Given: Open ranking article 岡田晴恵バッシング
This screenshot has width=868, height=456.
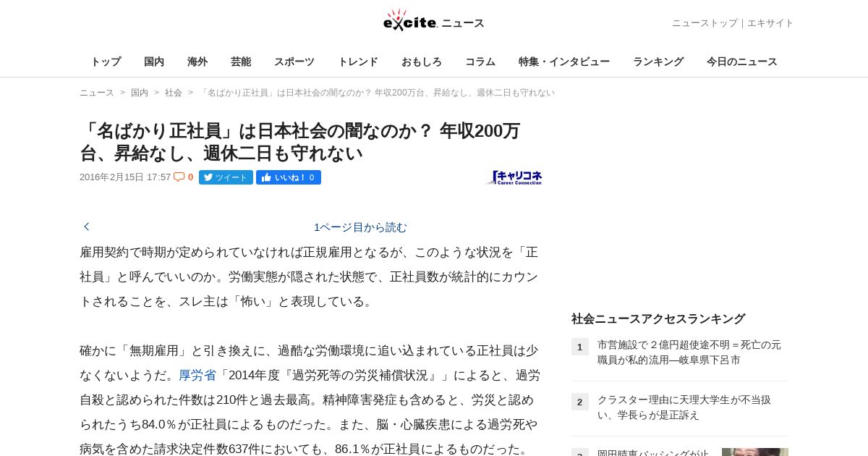Looking at the screenshot, I should pos(653,453).
